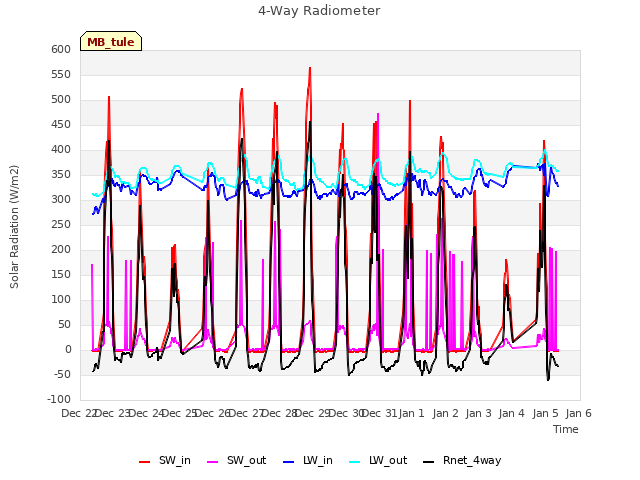Click the 150 y-axis tick label
Image resolution: width=640 pixels, height=480 pixels.
point(61,274)
